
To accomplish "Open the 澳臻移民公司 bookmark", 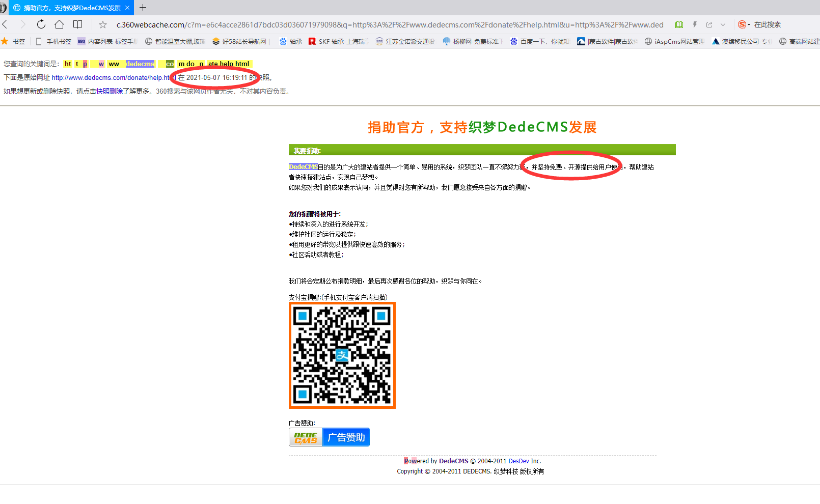I will pos(742,41).
